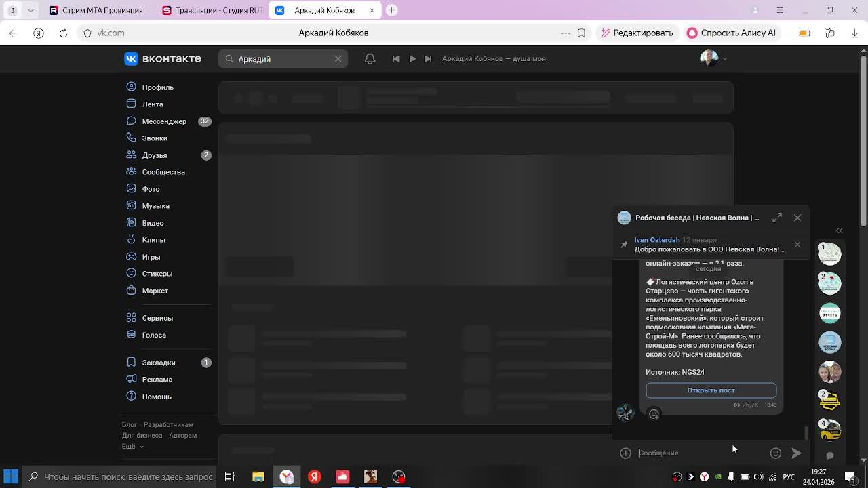
Task: Click the Реклама megaphone icon
Action: click(x=131, y=380)
